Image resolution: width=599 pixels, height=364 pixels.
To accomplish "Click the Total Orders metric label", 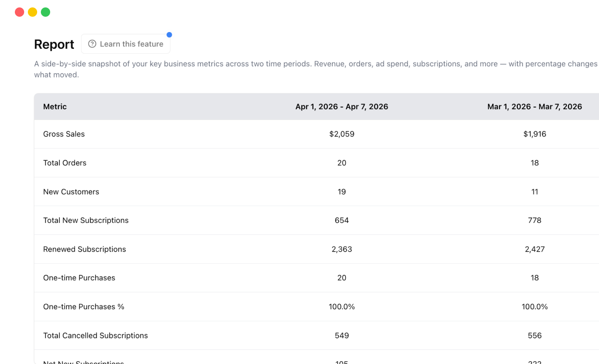I will [x=65, y=162].
